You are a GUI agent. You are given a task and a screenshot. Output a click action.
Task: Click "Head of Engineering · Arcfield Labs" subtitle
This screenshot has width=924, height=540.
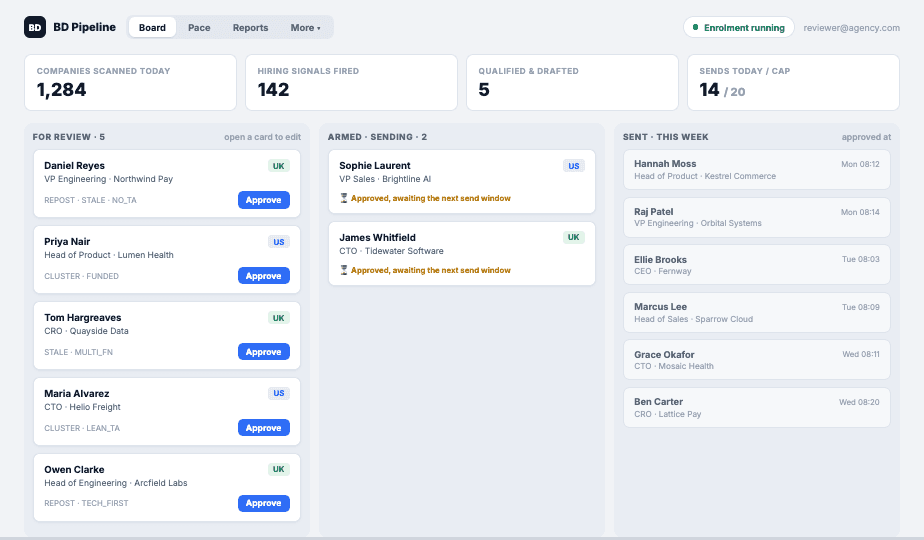(116, 483)
